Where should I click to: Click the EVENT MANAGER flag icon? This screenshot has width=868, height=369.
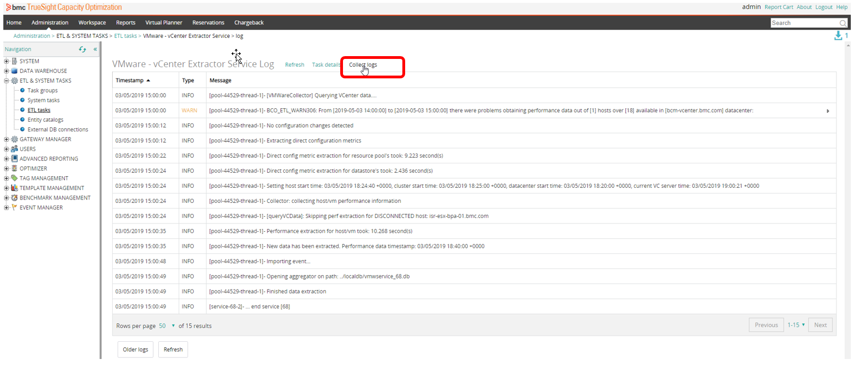point(14,207)
